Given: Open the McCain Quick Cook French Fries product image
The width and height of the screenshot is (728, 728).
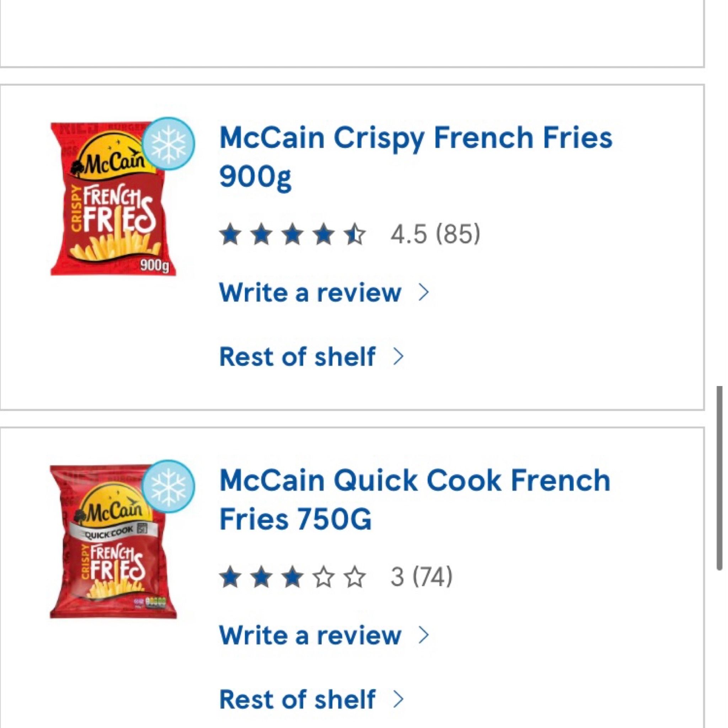Looking at the screenshot, I should pos(113,542).
